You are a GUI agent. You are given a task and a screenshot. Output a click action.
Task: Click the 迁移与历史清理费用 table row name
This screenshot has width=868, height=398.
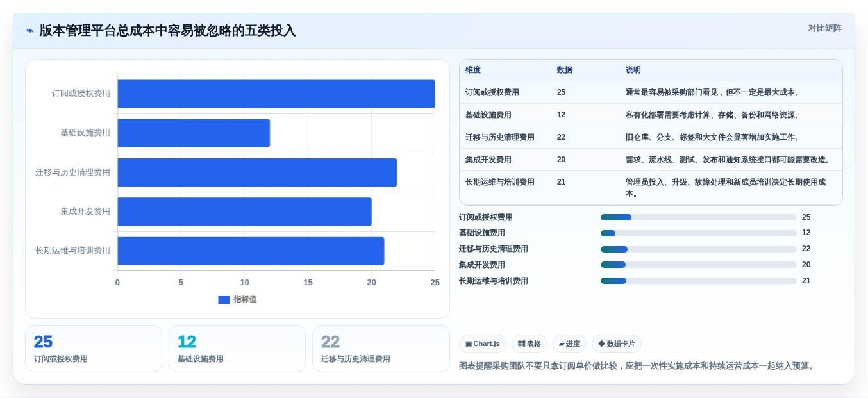(x=500, y=137)
